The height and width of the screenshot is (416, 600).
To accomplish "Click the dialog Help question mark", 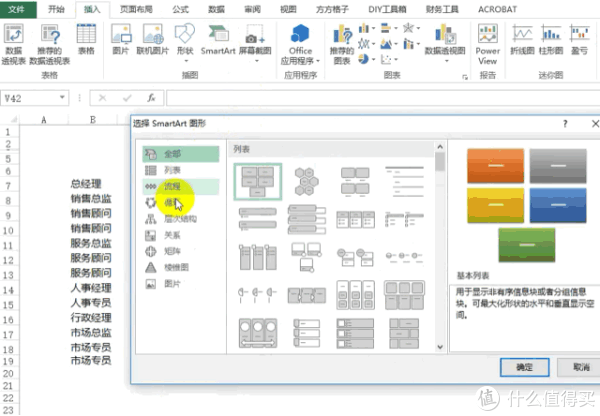I will pyautogui.click(x=565, y=124).
